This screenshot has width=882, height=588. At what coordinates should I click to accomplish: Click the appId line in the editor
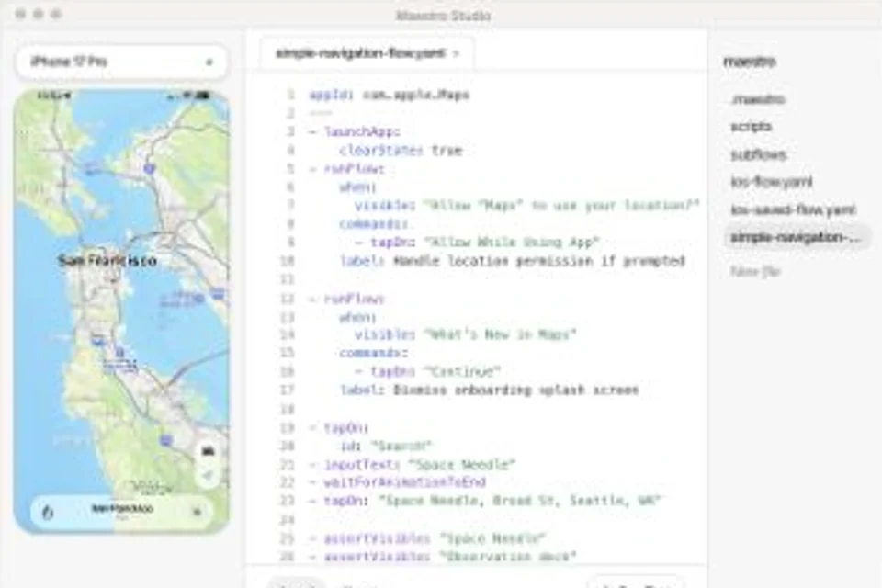tap(389, 95)
